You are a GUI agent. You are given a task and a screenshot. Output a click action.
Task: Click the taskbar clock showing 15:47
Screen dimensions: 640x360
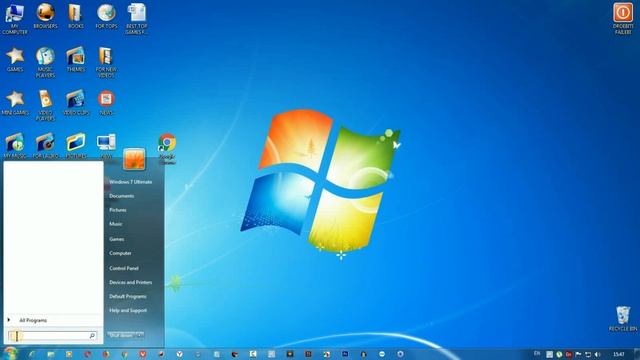click(x=619, y=354)
